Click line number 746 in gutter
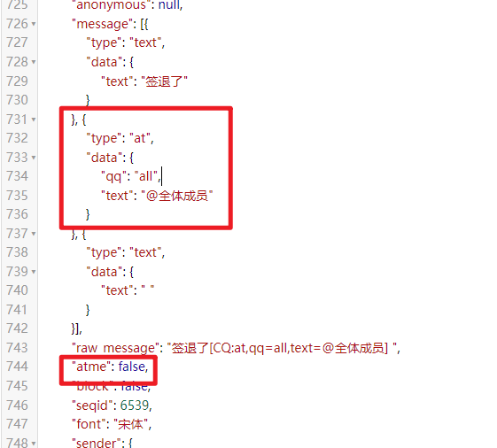 point(17,406)
